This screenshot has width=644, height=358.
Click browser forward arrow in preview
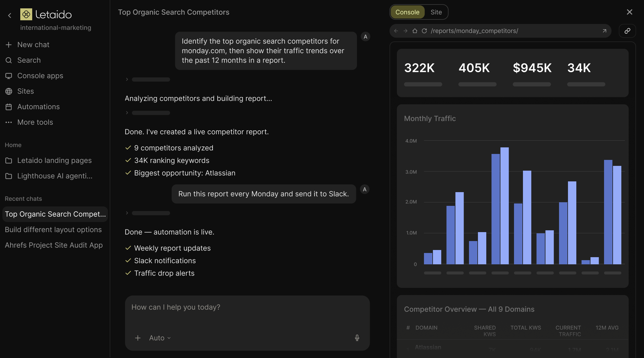pyautogui.click(x=405, y=31)
